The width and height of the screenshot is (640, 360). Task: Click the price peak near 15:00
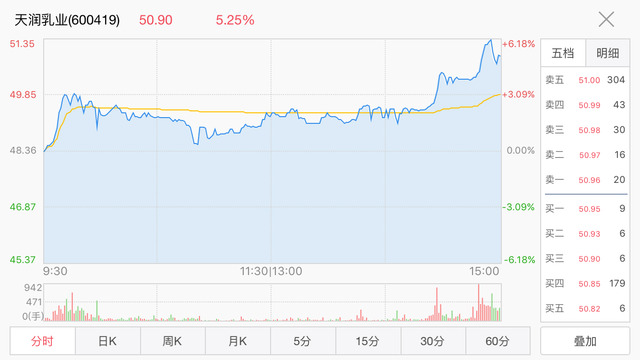pos(490,40)
